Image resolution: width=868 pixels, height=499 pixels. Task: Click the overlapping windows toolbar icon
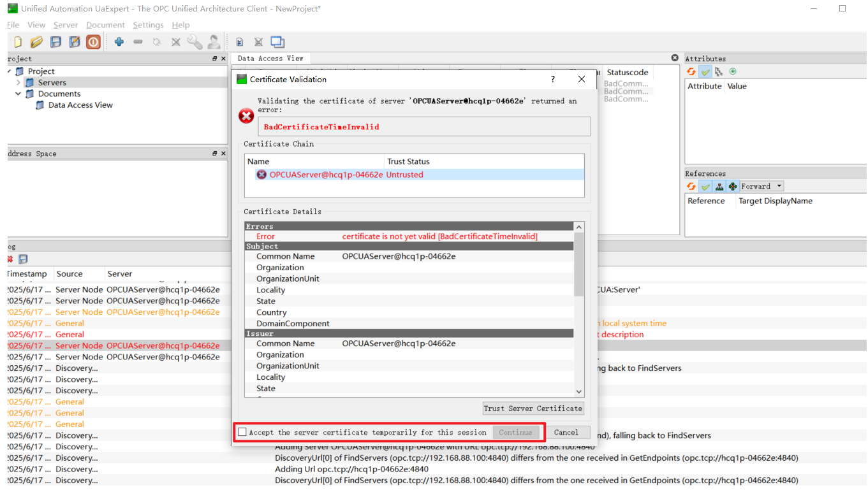coord(277,42)
